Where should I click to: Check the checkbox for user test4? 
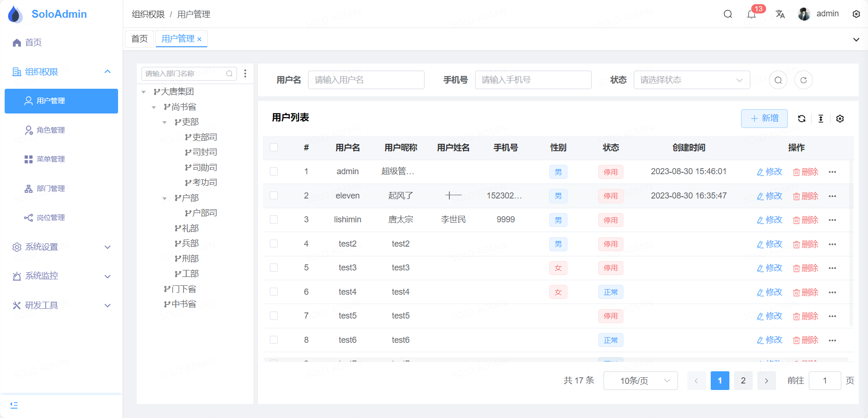pos(274,292)
